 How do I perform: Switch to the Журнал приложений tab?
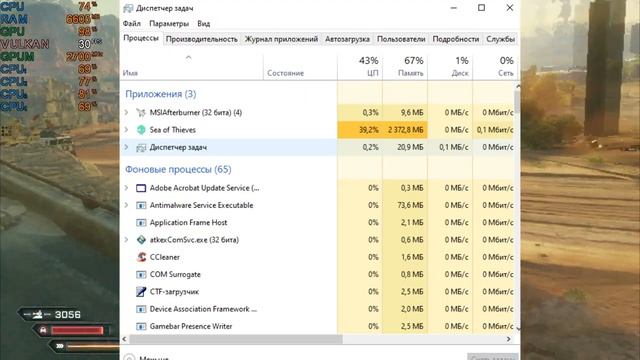tap(281, 39)
